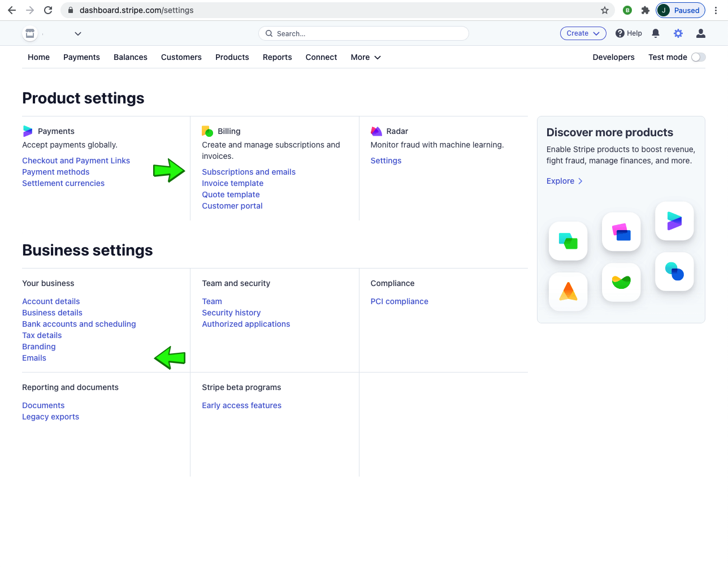Open the Connect tab
This screenshot has width=728, height=567.
pos(322,57)
